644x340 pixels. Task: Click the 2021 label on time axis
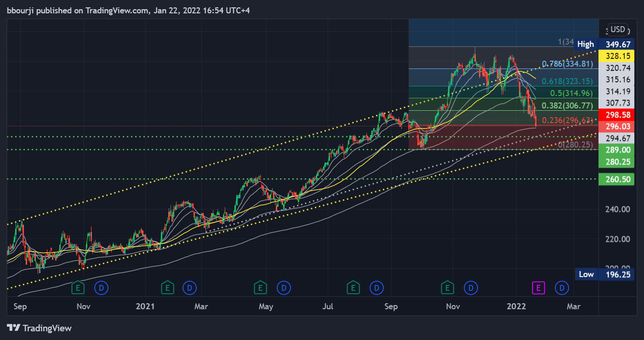(146, 306)
